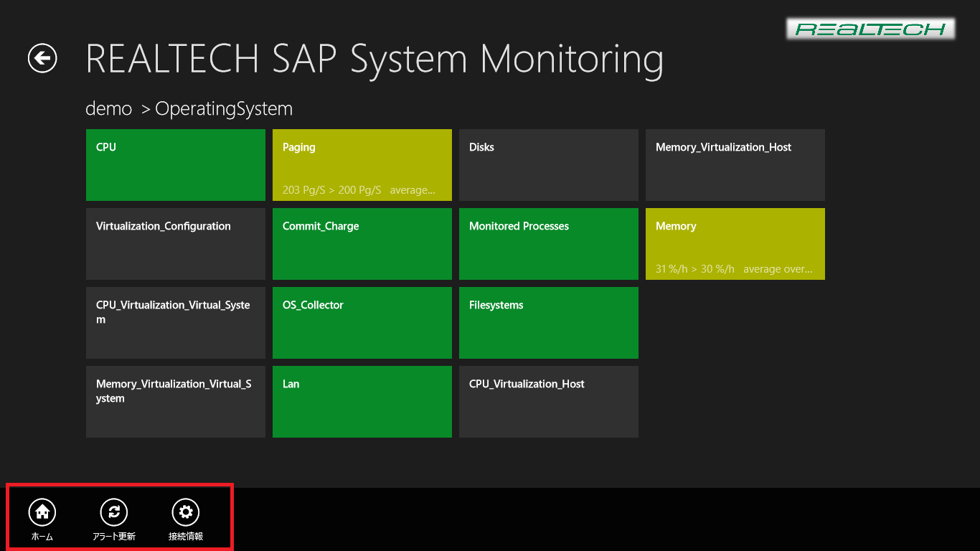Open the CPU tile
980x551 pixels.
coord(176,165)
